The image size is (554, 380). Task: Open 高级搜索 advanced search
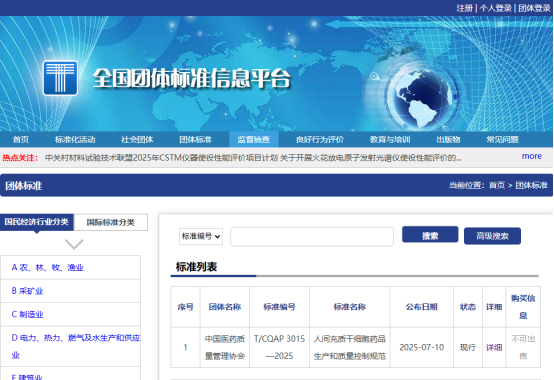(492, 236)
